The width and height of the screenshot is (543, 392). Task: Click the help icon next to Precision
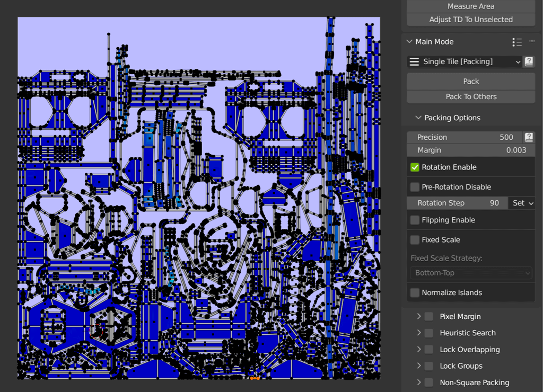tap(529, 137)
